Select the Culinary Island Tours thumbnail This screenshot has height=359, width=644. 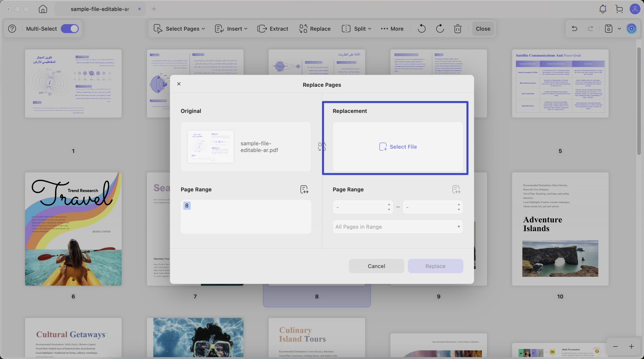coord(317,337)
